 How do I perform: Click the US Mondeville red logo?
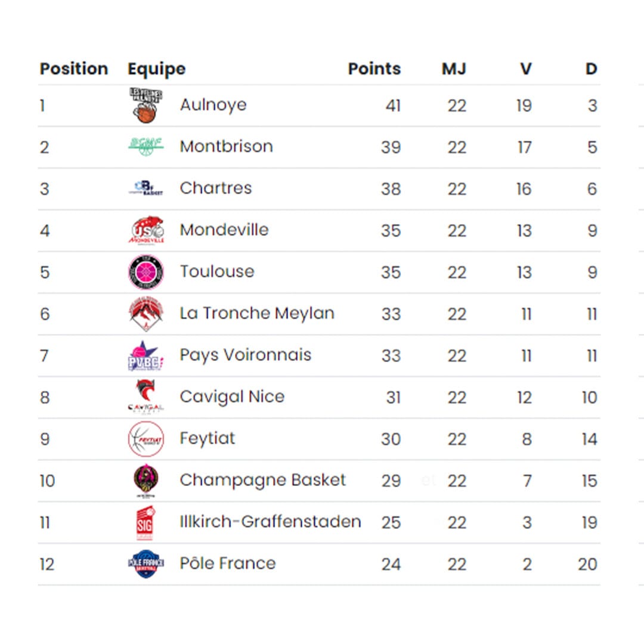[x=146, y=230]
